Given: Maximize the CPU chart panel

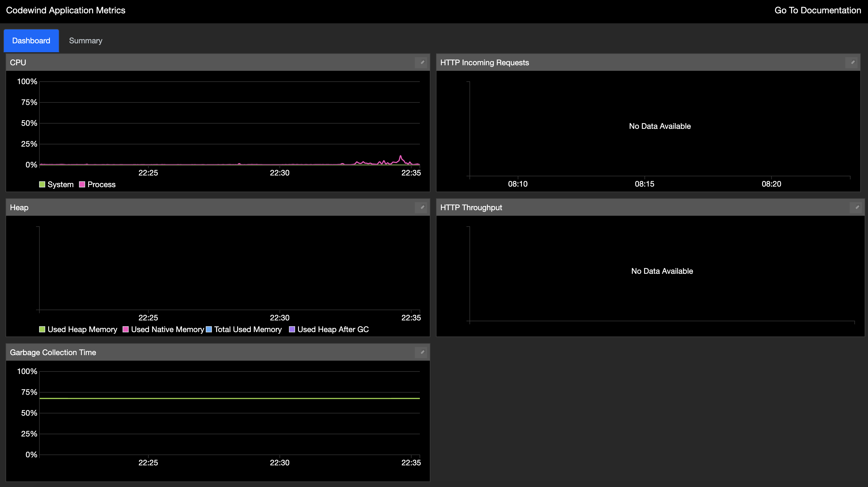Looking at the screenshot, I should 422,62.
